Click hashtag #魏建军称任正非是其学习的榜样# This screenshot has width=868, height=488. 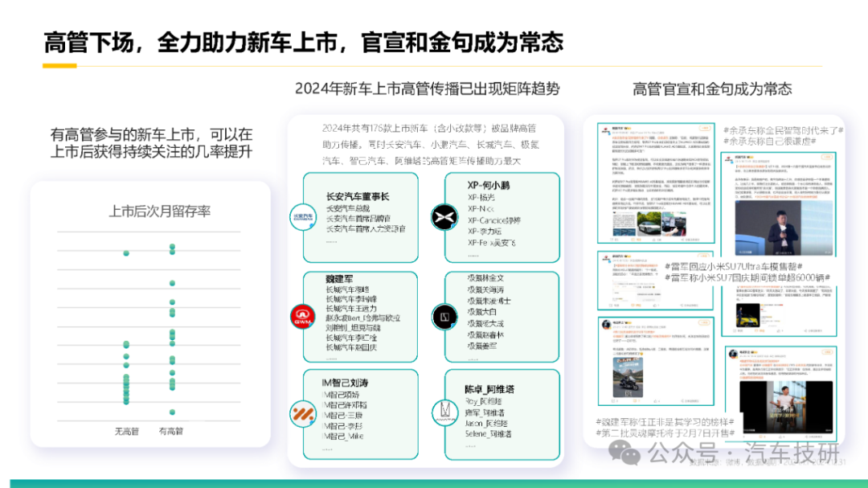coord(665,422)
